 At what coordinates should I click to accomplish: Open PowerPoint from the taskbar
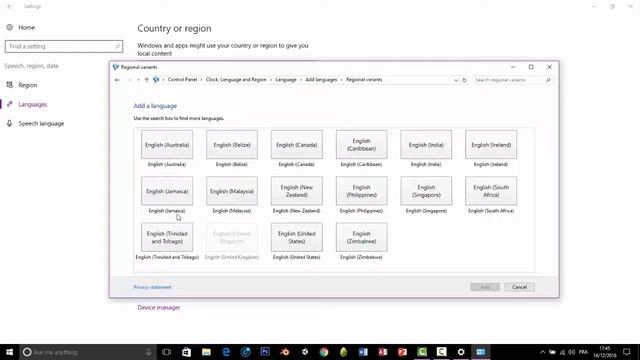click(x=402, y=352)
